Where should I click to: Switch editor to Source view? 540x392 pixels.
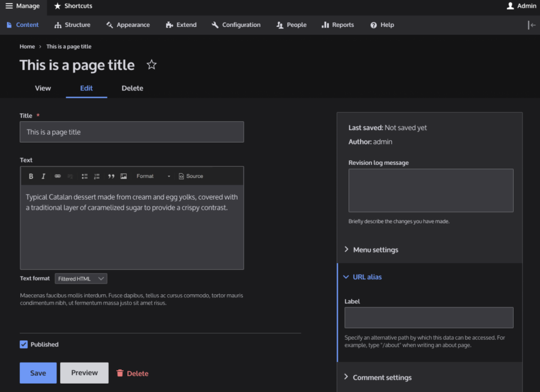191,176
